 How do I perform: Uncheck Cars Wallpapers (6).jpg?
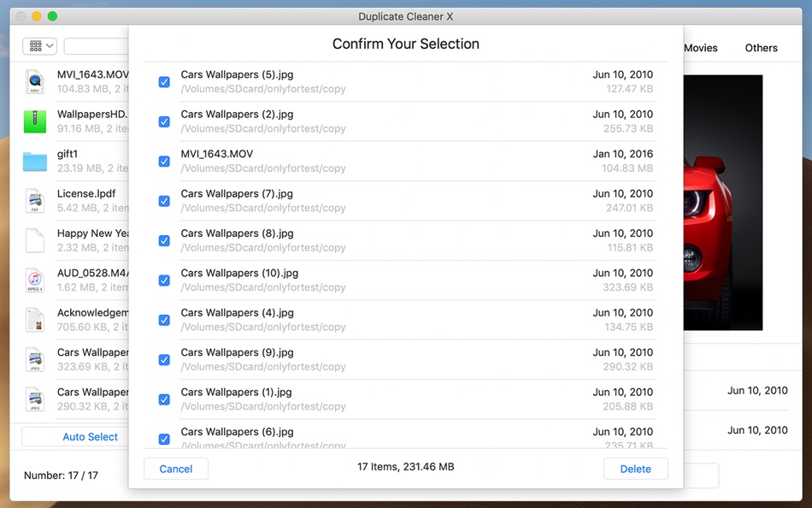pos(164,439)
